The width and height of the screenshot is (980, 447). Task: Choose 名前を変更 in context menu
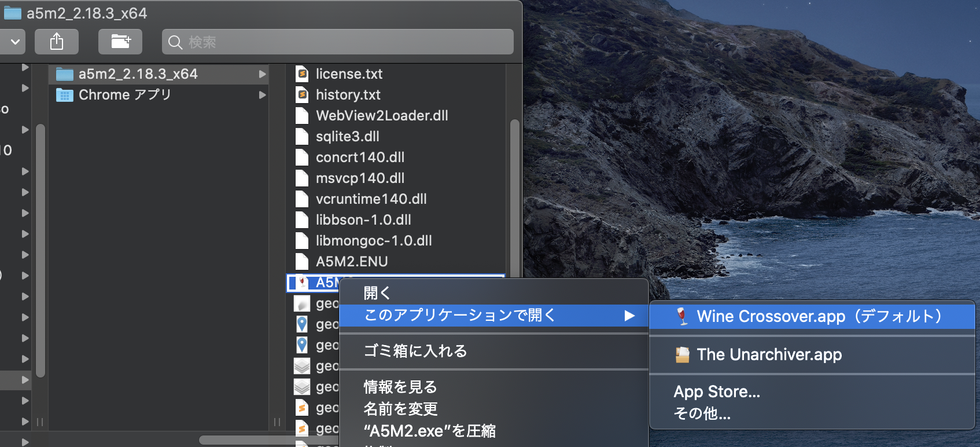tap(493, 409)
